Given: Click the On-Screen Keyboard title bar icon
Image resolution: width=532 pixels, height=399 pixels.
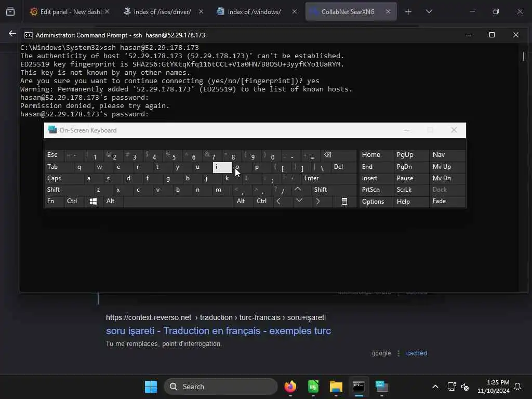Looking at the screenshot, I should click(52, 130).
